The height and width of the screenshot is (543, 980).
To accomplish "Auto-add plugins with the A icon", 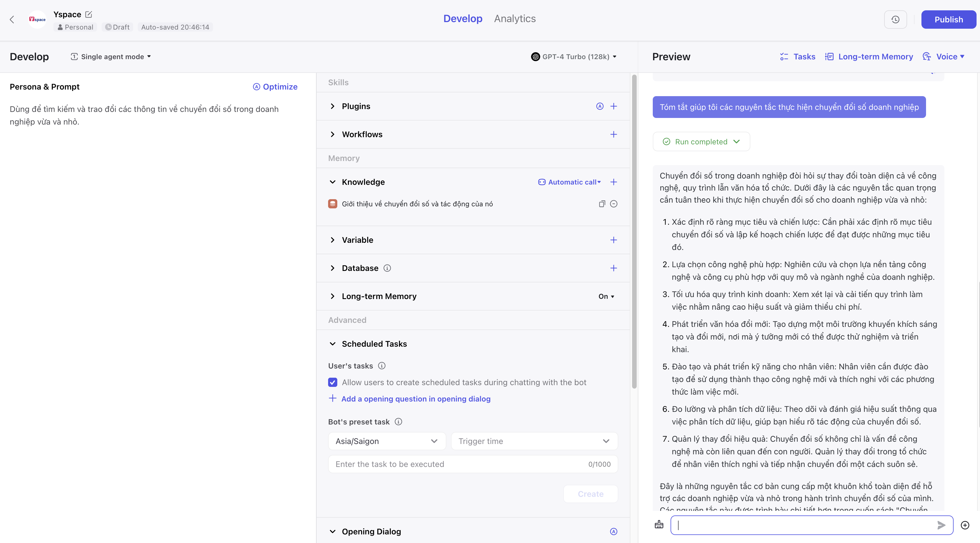I will click(600, 106).
